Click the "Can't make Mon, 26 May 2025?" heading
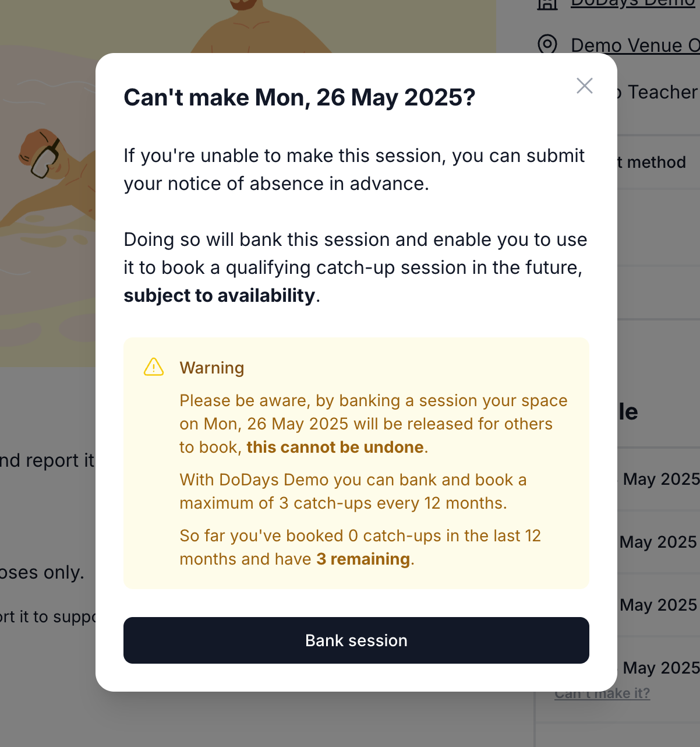The height and width of the screenshot is (747, 700). [x=299, y=97]
